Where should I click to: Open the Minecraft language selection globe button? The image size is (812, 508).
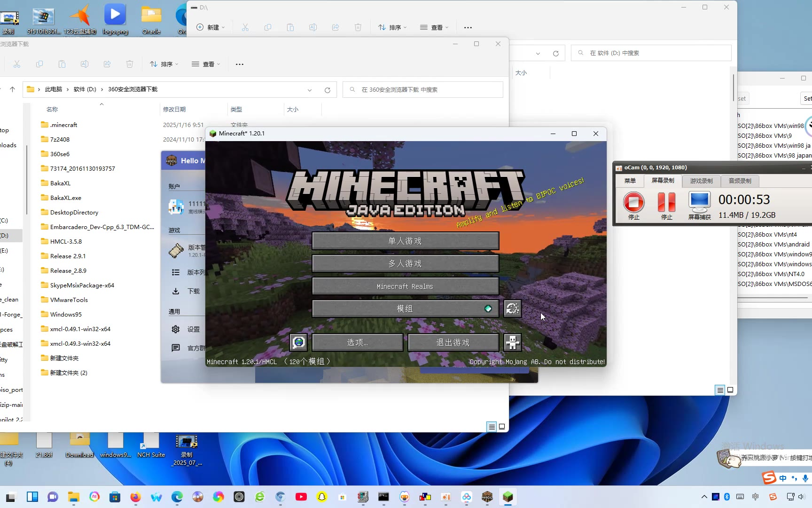[299, 342]
